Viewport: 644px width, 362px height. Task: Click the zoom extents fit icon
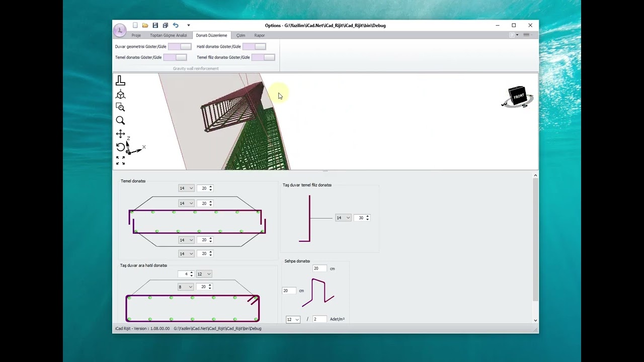click(120, 160)
